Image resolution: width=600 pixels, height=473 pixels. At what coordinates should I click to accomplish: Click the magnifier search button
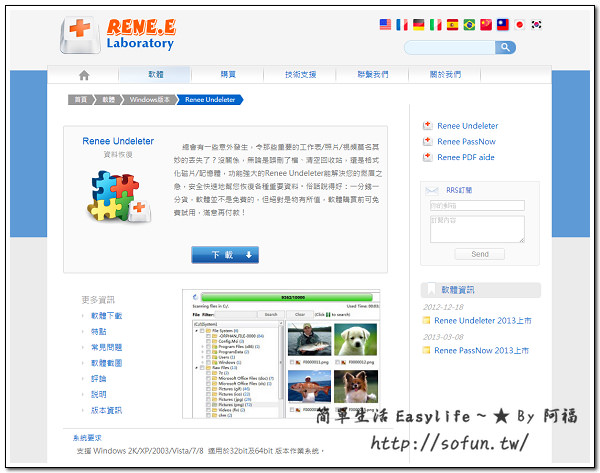(505, 47)
